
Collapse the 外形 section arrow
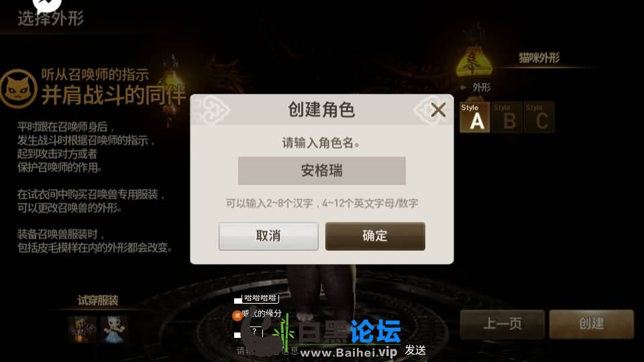pos(464,87)
